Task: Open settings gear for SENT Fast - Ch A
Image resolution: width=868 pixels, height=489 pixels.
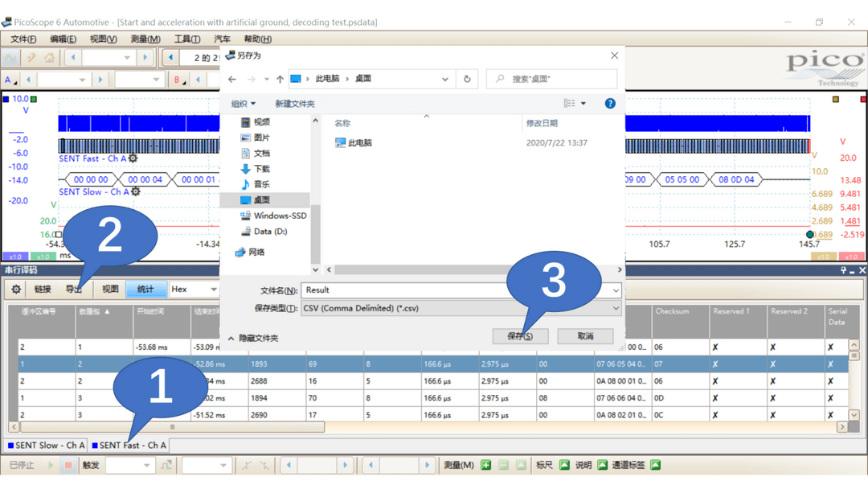Action: point(133,158)
